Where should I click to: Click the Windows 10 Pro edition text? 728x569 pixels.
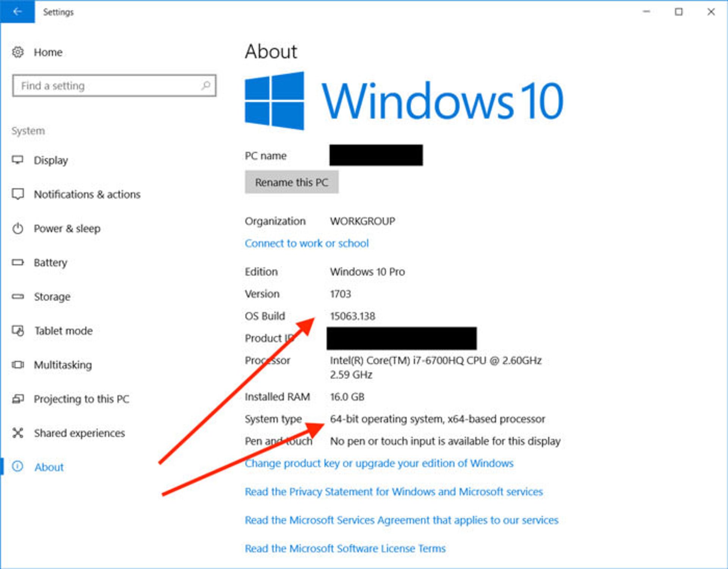click(367, 272)
